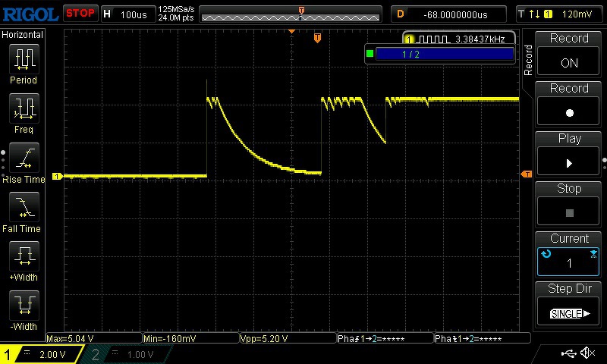Click the USB connection status icon
607x364 pixels.
coord(568,353)
